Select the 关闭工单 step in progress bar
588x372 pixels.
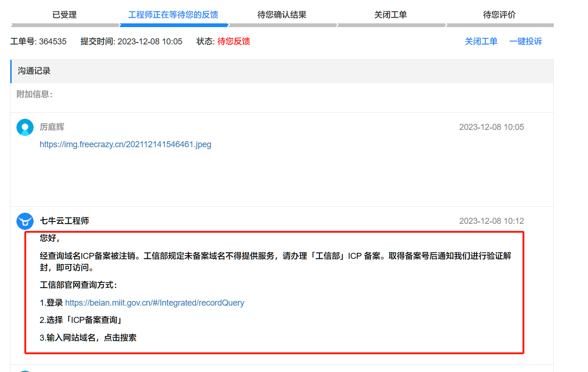[x=391, y=15]
